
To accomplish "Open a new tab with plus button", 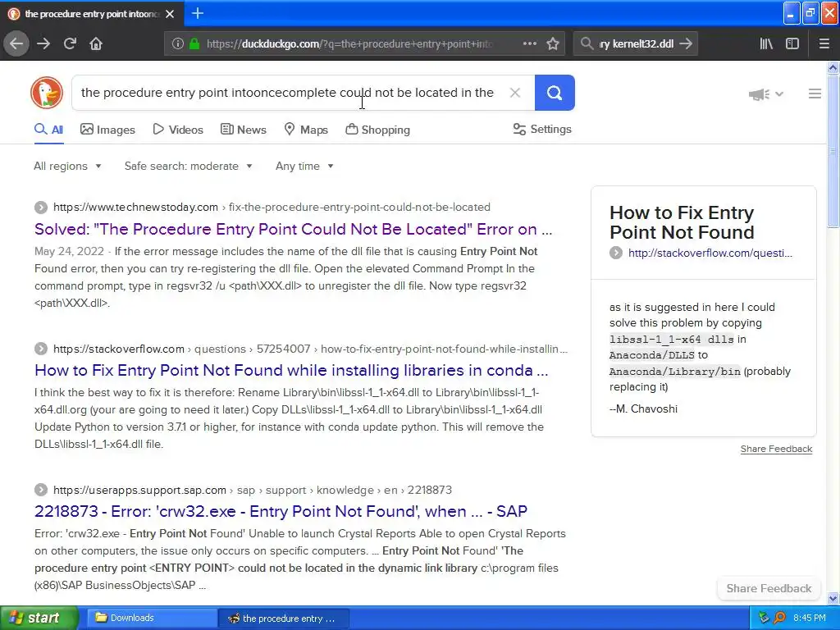I will click(x=198, y=13).
